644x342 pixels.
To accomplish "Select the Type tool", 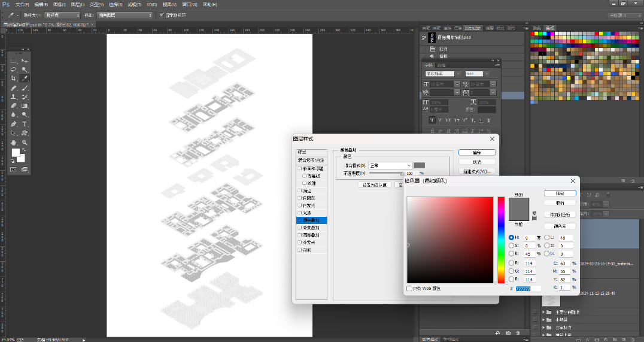I will 25,124.
